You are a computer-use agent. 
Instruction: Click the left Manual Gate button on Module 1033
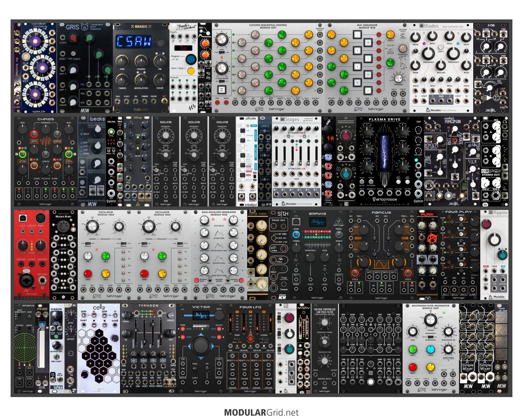tap(196, 280)
